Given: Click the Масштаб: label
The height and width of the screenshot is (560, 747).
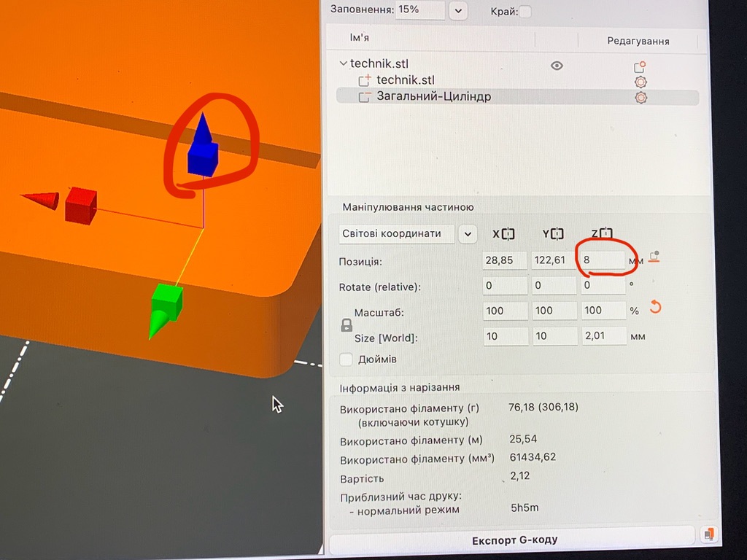Looking at the screenshot, I should pyautogui.click(x=379, y=313).
